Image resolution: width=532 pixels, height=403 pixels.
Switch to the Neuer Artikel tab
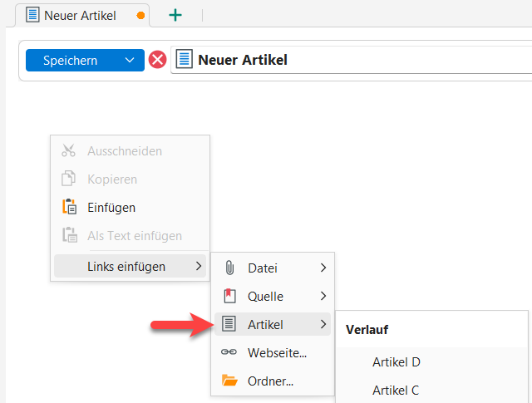pyautogui.click(x=79, y=15)
